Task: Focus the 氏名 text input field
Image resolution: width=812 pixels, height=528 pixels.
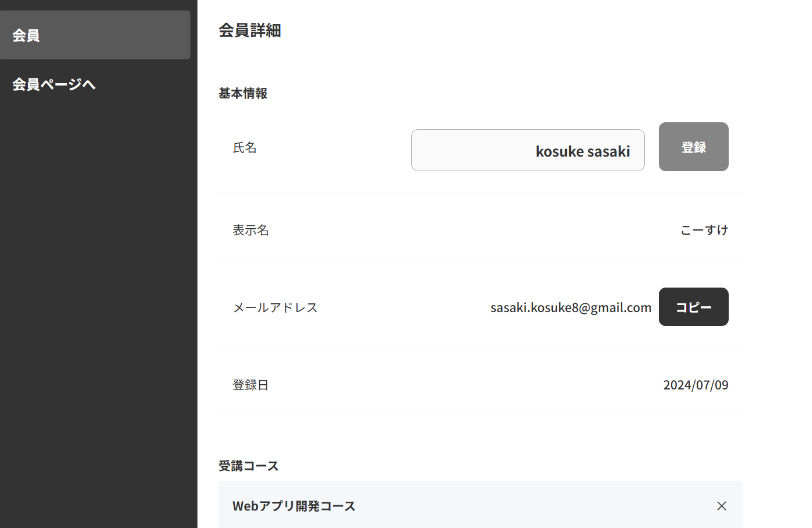Action: [527, 151]
